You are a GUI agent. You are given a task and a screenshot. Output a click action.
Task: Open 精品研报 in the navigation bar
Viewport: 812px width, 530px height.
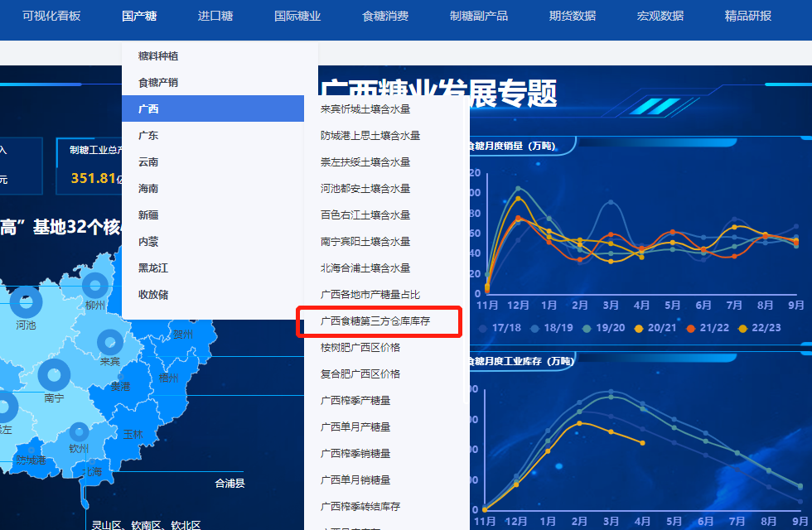pyautogui.click(x=747, y=16)
